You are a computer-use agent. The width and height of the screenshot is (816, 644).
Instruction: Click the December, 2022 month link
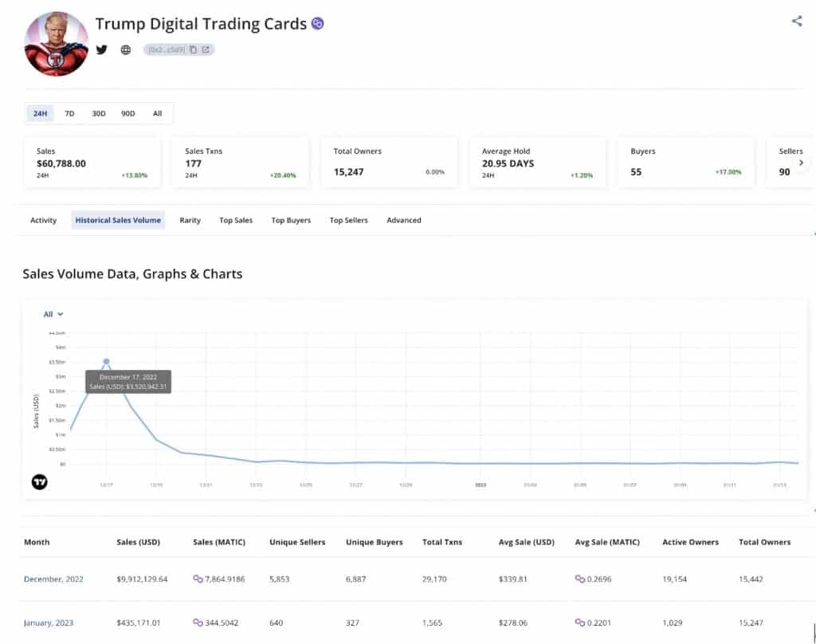53,579
